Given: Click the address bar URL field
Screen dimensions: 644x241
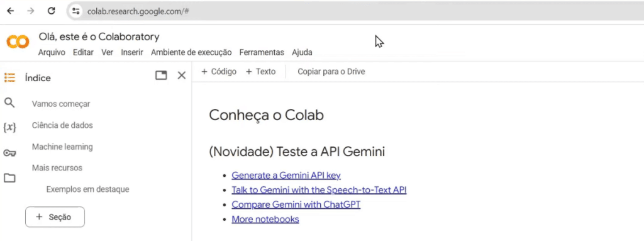Looking at the screenshot, I should [x=353, y=11].
